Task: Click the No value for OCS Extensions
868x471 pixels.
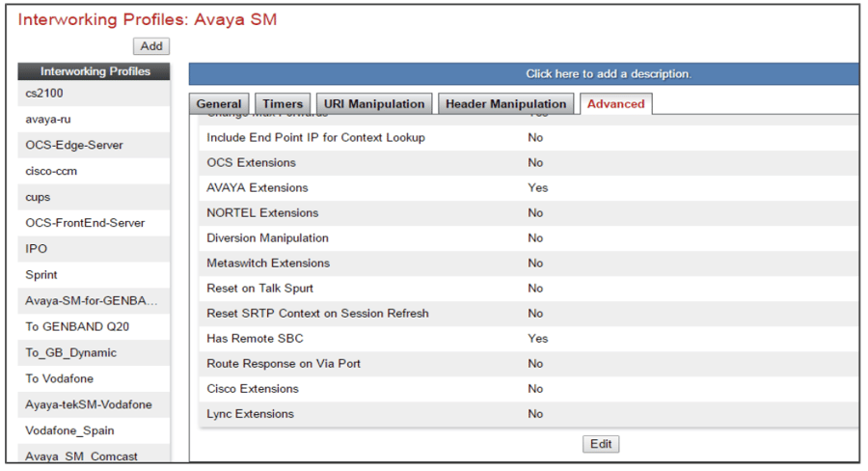Action: click(x=535, y=163)
